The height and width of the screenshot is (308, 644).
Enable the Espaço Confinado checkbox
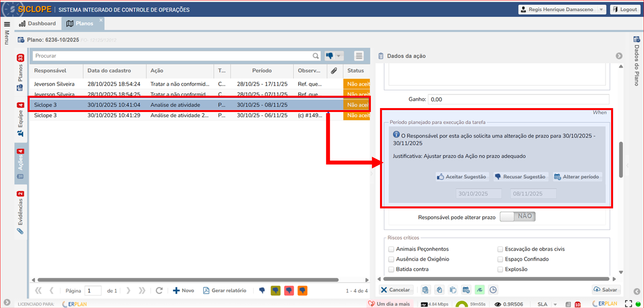coord(500,259)
